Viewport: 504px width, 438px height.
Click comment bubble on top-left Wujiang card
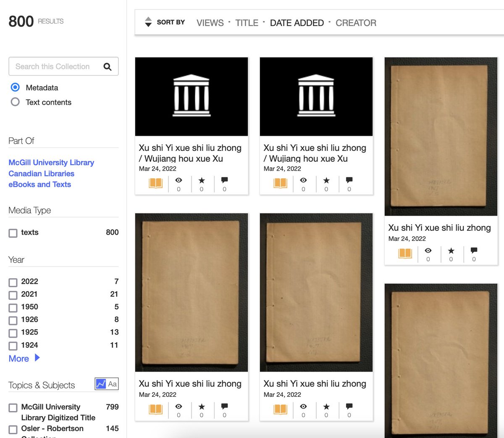(x=225, y=180)
